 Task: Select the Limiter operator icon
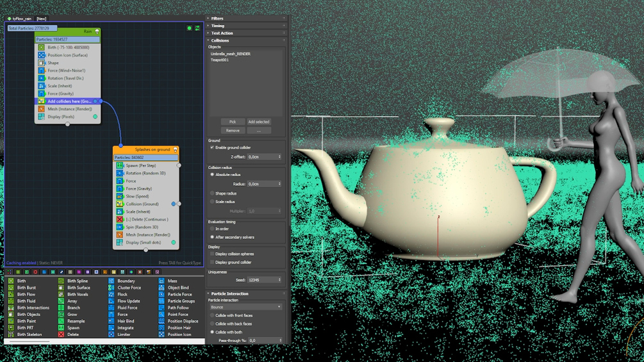pyautogui.click(x=111, y=334)
